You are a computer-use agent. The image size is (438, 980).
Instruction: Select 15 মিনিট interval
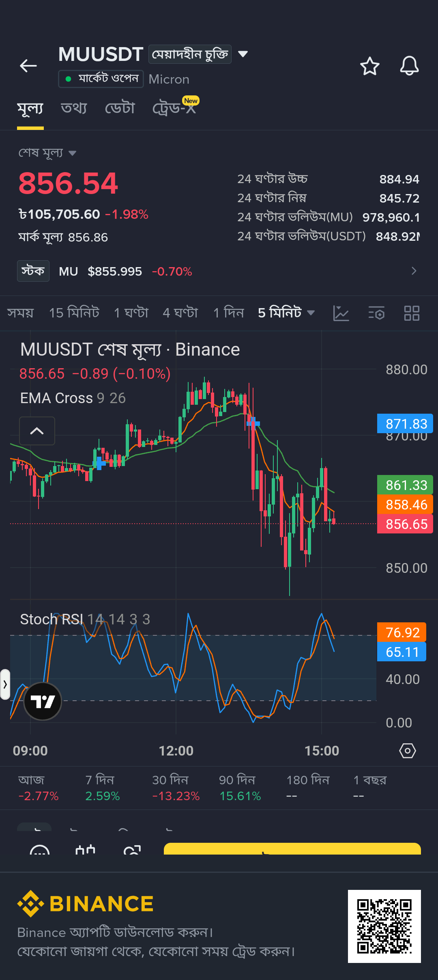tap(74, 313)
